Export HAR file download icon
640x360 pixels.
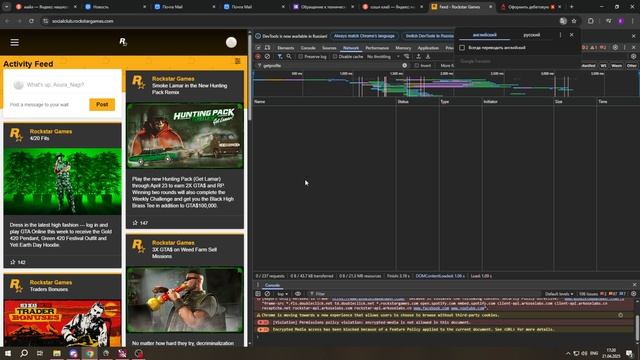pos(428,57)
